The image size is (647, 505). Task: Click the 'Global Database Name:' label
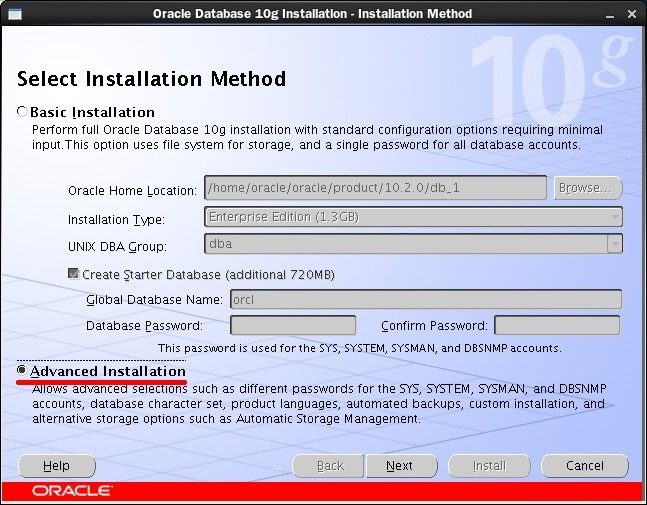point(154,300)
